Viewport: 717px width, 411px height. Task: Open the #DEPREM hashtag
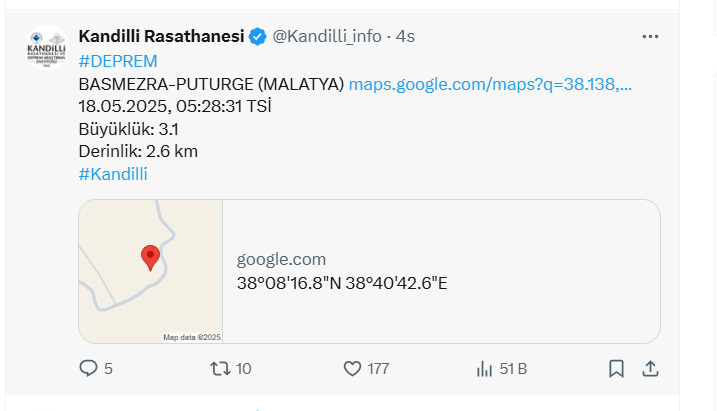tap(110, 61)
